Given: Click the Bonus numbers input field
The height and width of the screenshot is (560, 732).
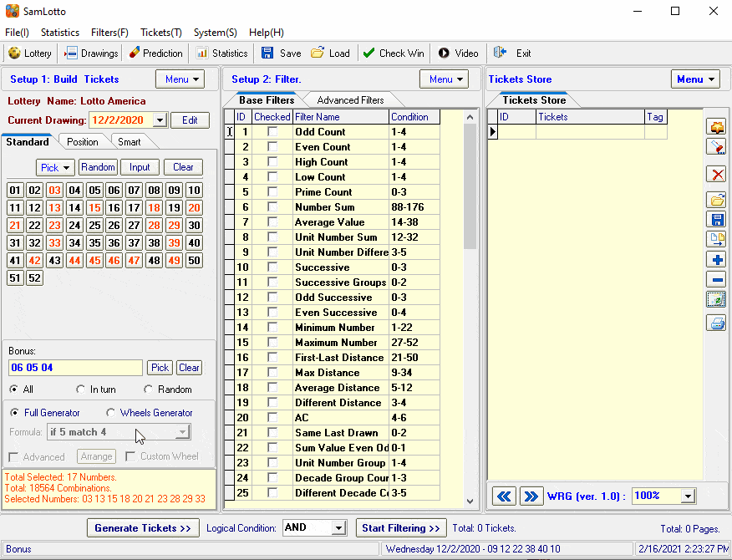Looking at the screenshot, I should [75, 368].
